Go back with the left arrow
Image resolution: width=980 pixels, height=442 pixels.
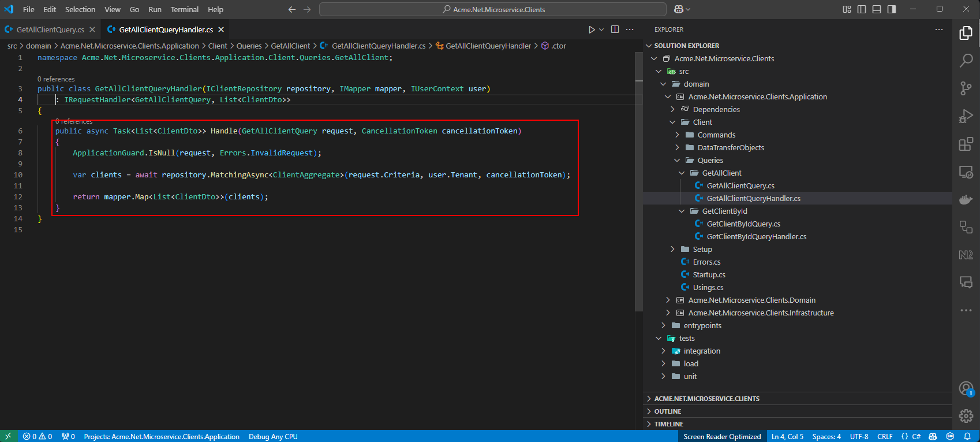click(x=292, y=9)
